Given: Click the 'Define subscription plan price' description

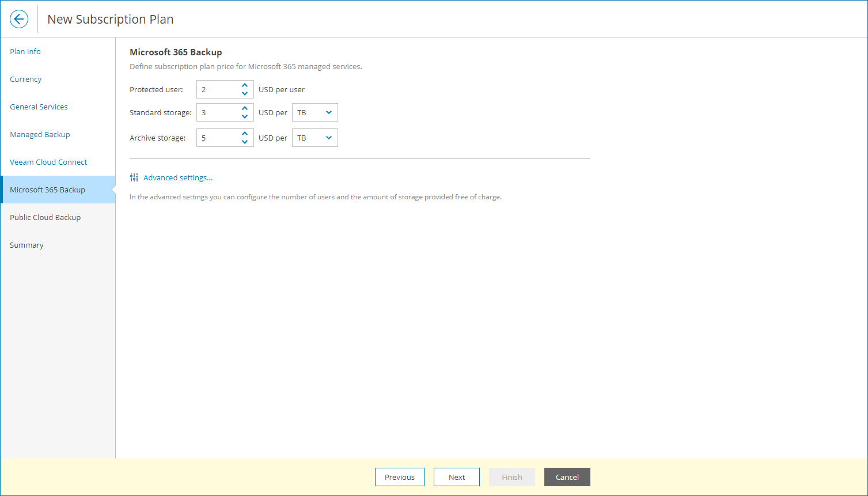Looking at the screenshot, I should point(246,66).
